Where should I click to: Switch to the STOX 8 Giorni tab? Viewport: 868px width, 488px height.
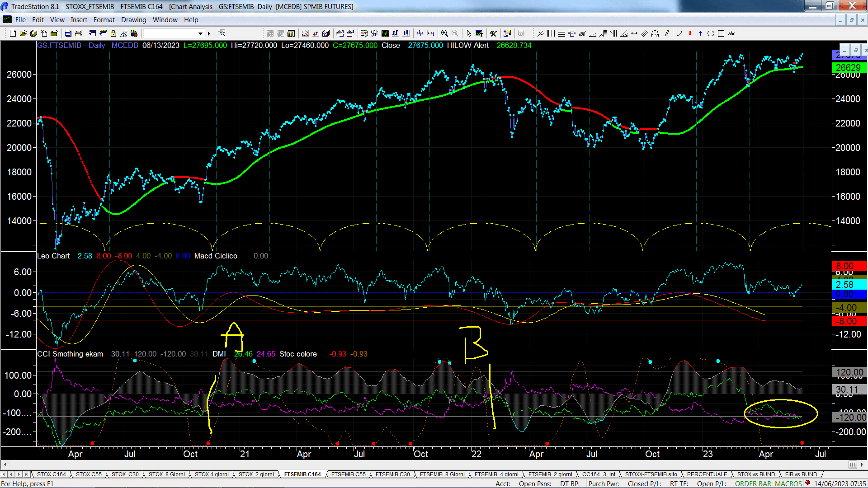[x=167, y=474]
